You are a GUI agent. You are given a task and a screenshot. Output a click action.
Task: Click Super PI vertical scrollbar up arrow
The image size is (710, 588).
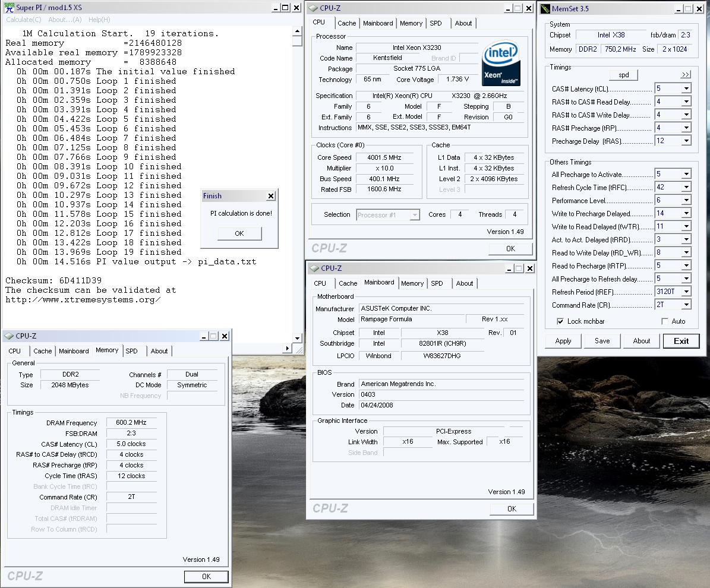coord(297,31)
